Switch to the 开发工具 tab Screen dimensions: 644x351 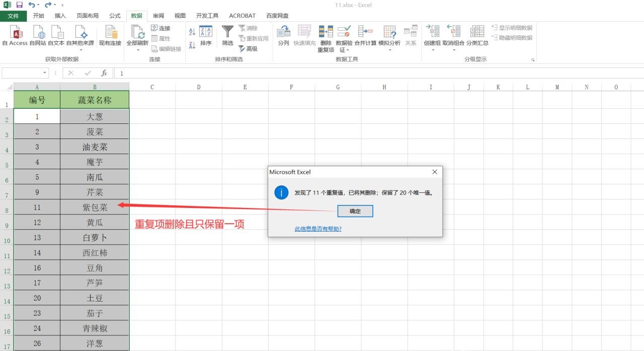click(207, 16)
